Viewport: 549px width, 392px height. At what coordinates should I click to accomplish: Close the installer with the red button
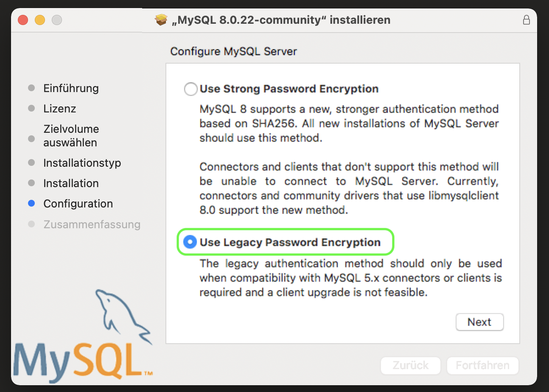[x=23, y=20]
